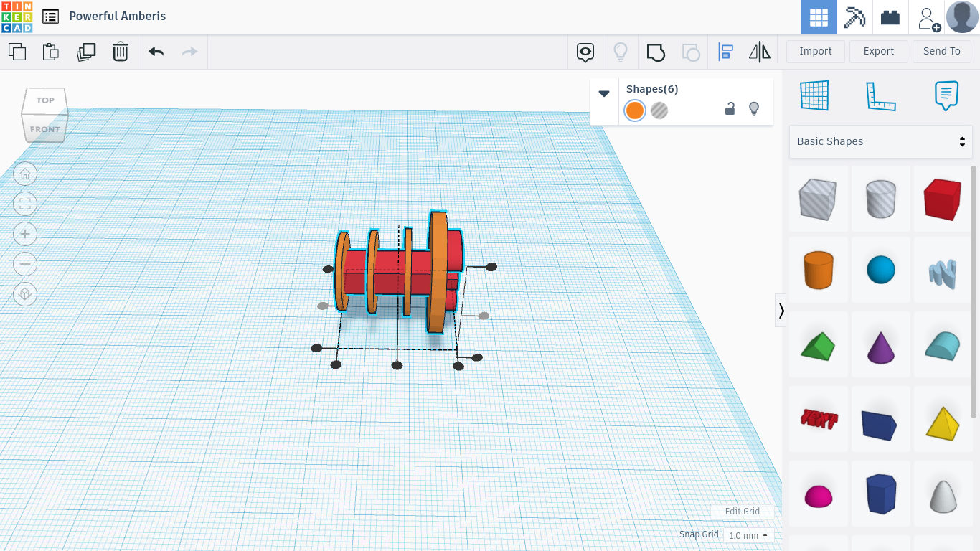Pick the Box hole shape

pyautogui.click(x=818, y=199)
